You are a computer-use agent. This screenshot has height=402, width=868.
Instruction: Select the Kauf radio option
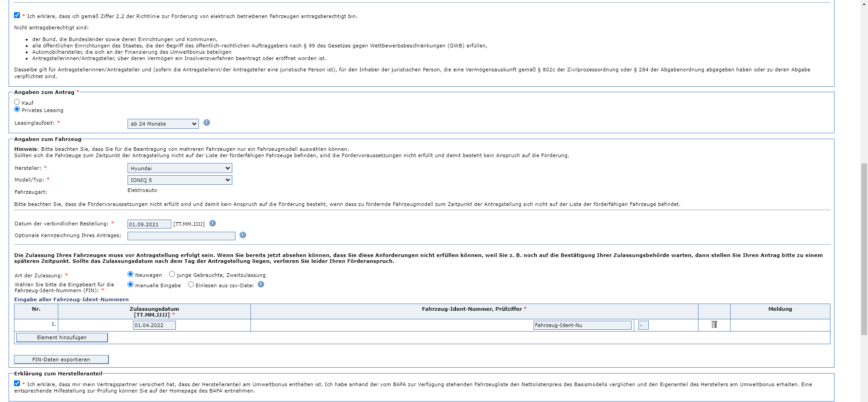point(17,102)
